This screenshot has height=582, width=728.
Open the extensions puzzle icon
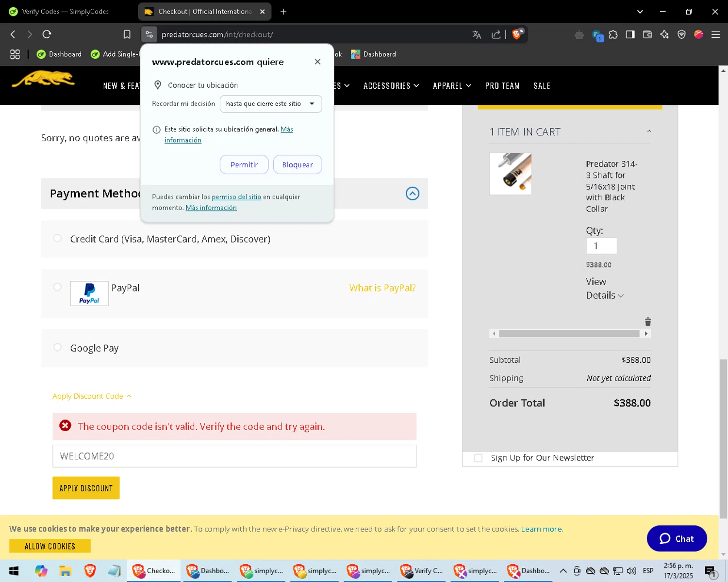(613, 34)
